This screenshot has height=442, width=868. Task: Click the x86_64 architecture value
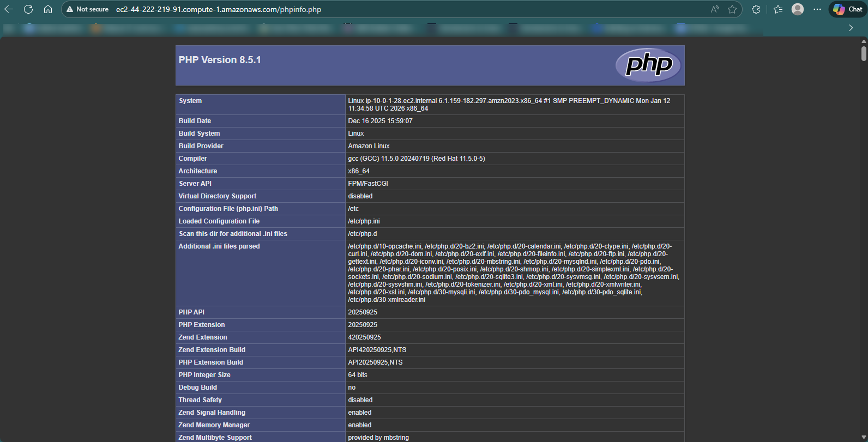[x=359, y=171]
